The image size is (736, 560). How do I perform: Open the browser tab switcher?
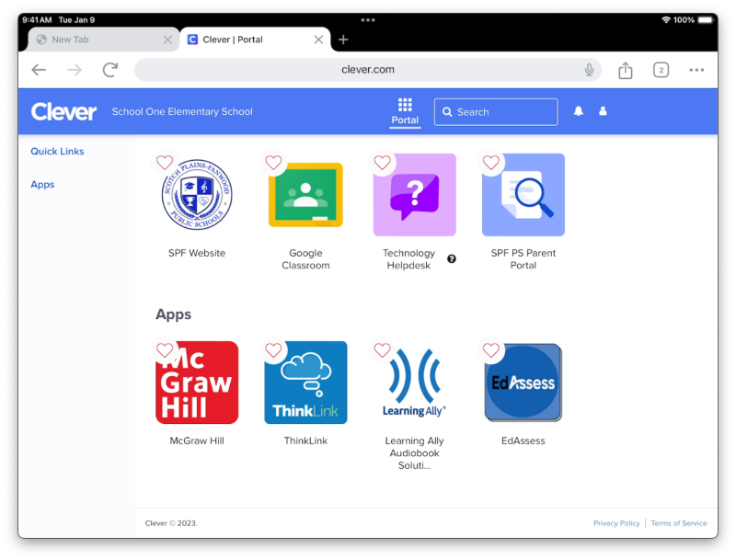click(661, 70)
